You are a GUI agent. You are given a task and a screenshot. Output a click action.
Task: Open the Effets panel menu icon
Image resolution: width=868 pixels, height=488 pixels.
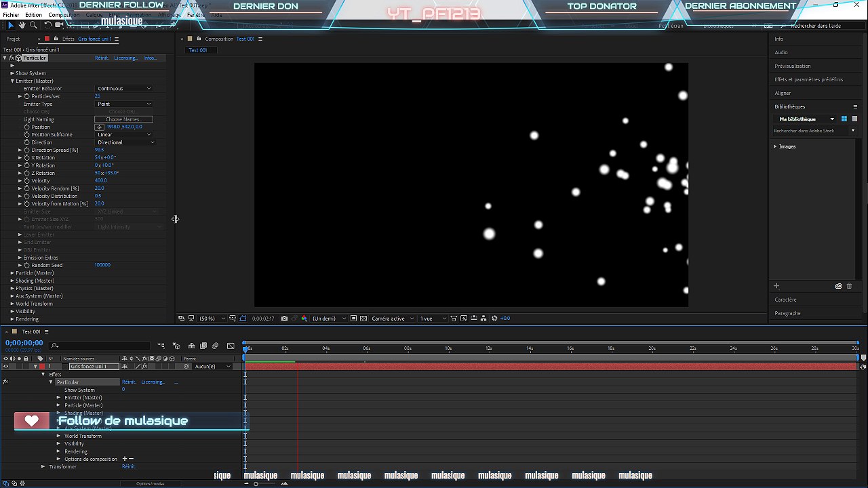coord(117,39)
